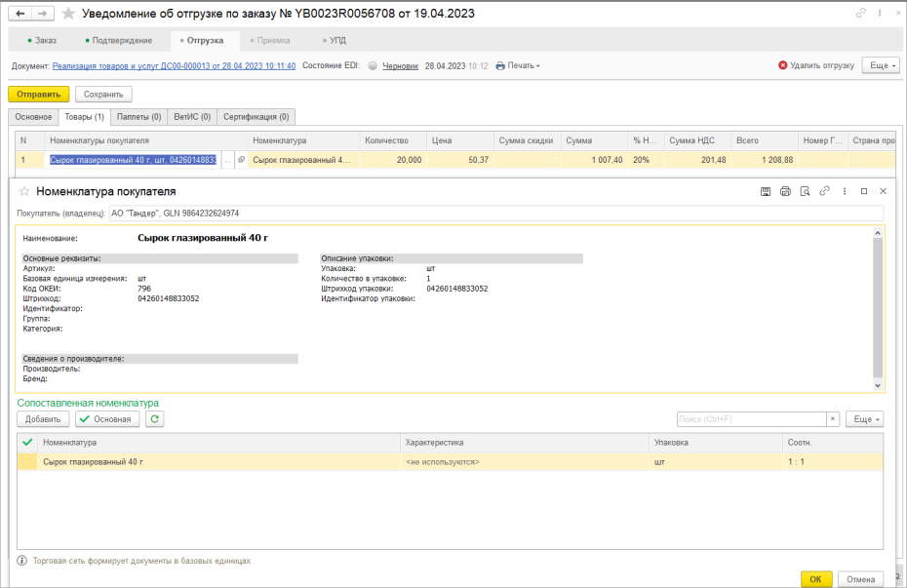Viewport: 907px width, 588px height.
Task: Click the save diskette icon in the buyer nomenclature panel
Action: [x=766, y=191]
